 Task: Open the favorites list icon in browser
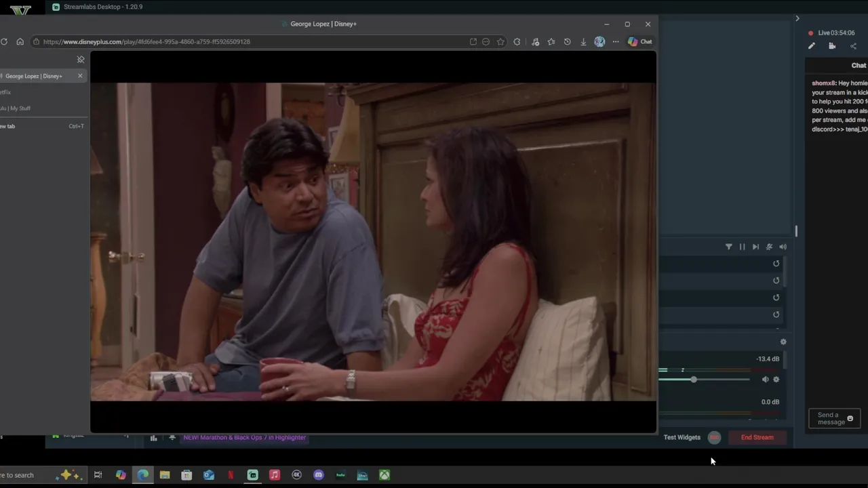(x=551, y=41)
